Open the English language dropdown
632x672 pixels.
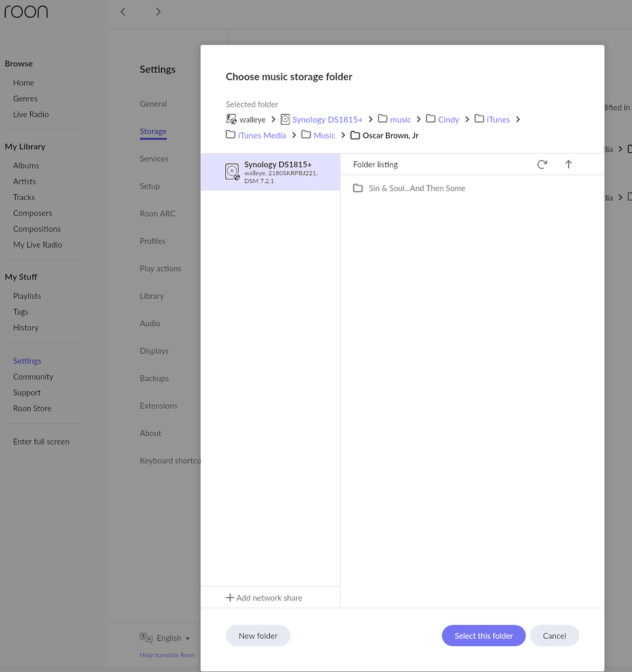click(173, 638)
